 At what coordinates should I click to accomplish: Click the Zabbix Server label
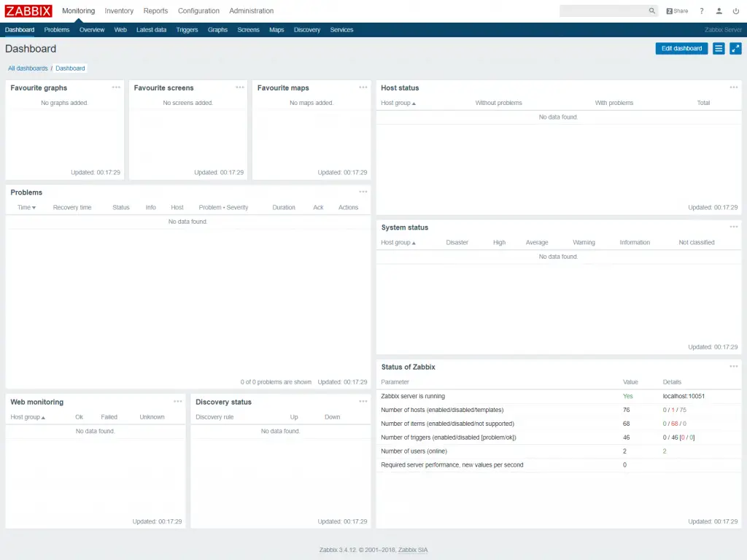pyautogui.click(x=723, y=29)
